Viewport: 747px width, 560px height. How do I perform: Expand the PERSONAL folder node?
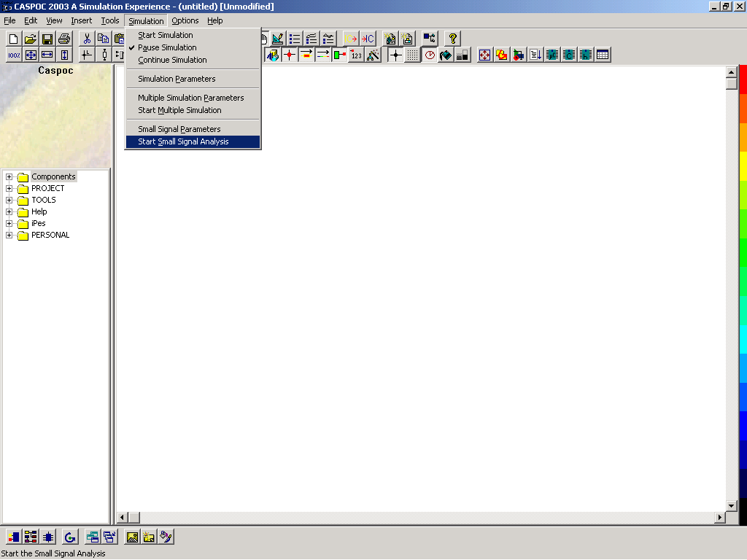[x=9, y=236]
